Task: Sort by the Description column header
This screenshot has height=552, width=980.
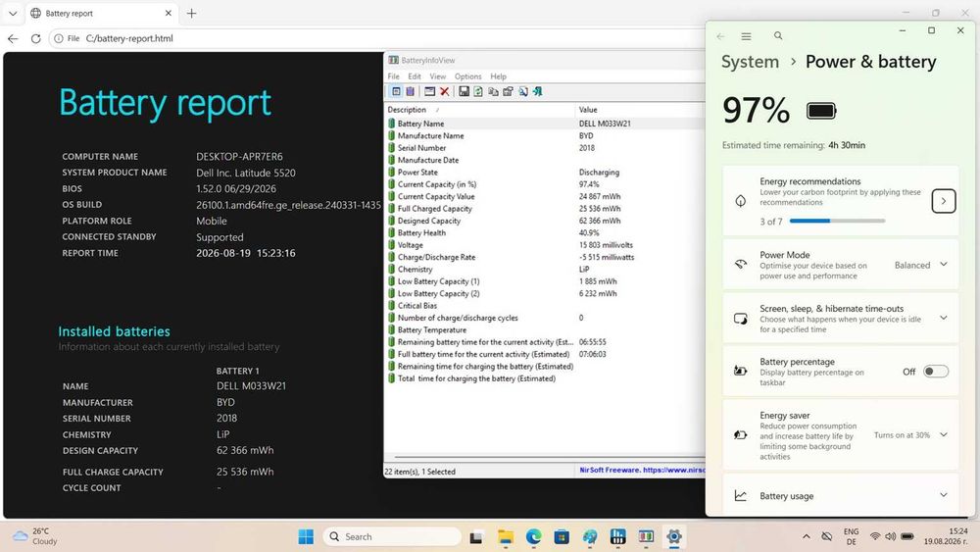Action: (x=479, y=110)
